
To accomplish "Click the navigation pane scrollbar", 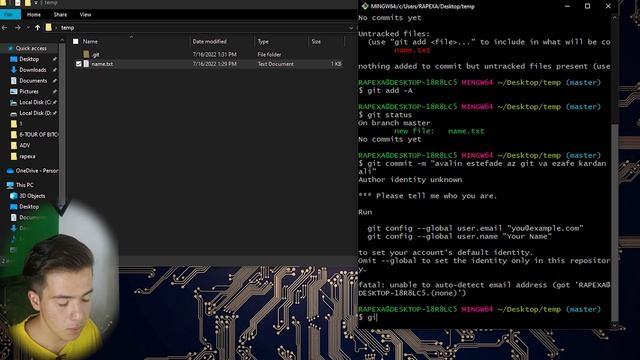I will [62, 124].
